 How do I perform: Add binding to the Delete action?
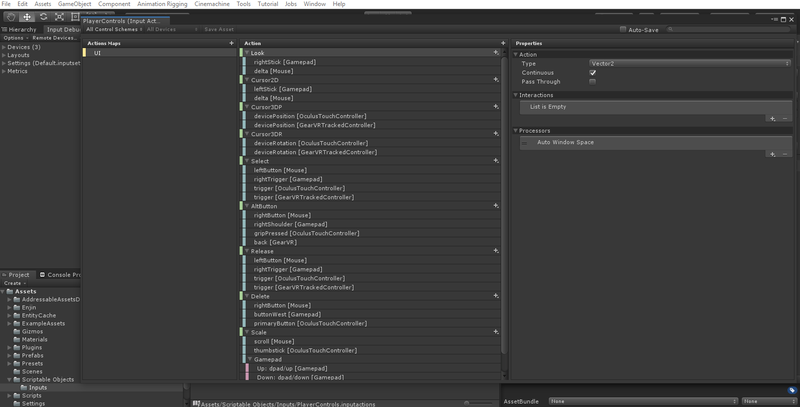(x=495, y=296)
